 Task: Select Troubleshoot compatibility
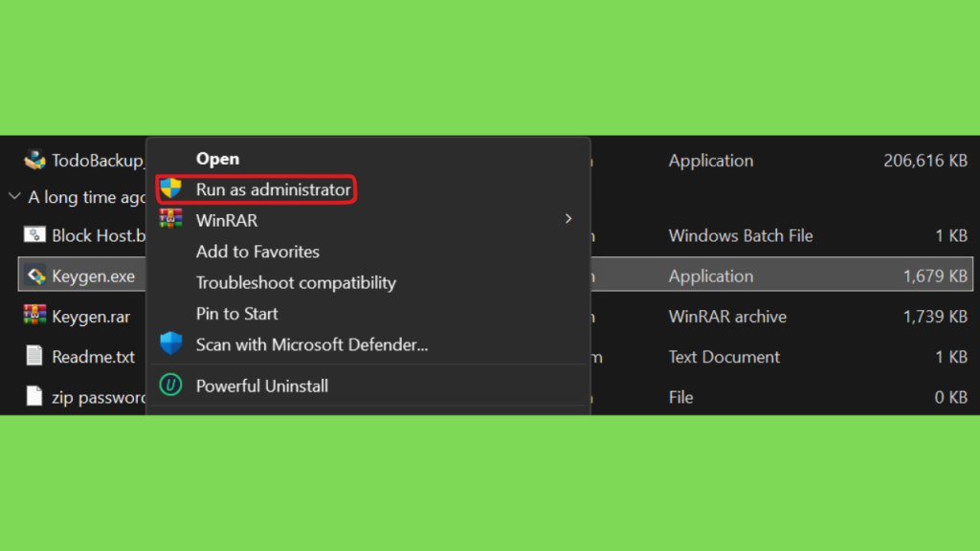pyautogui.click(x=296, y=283)
